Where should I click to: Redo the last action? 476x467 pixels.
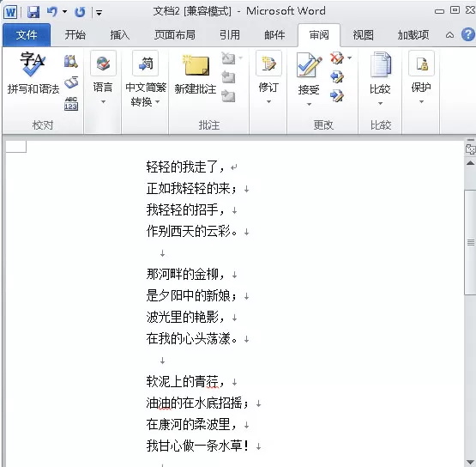point(80,12)
